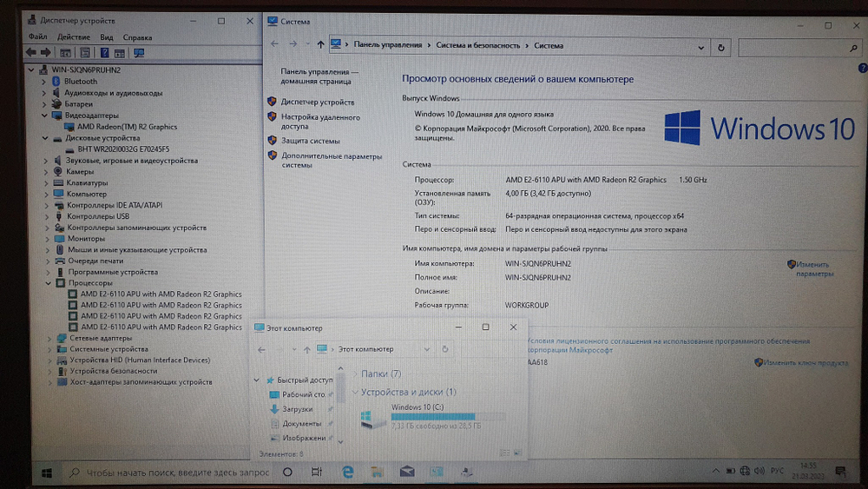Select Хост-адаптеры запоминающих устройств

[x=141, y=382]
